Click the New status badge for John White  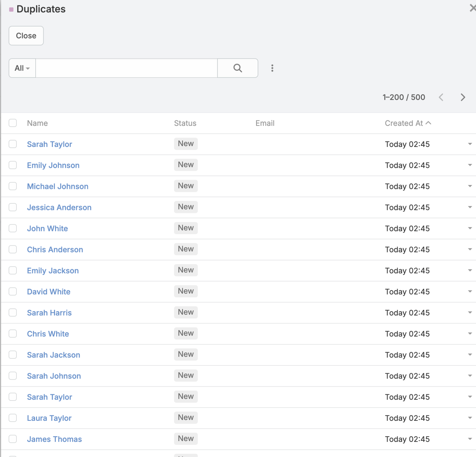pos(186,228)
